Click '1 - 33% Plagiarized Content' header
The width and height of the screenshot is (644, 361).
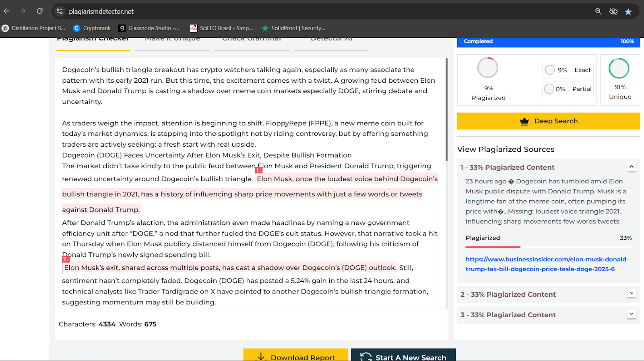tap(508, 167)
